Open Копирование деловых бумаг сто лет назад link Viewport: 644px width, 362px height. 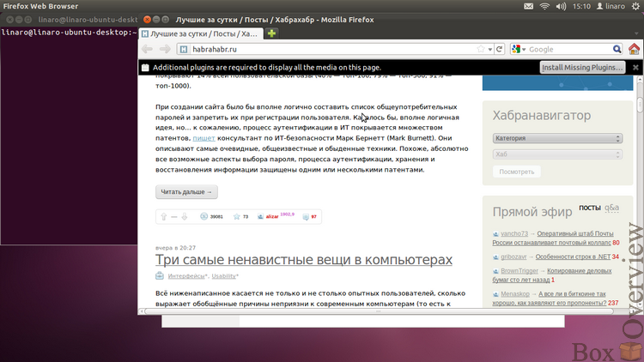[552, 275]
